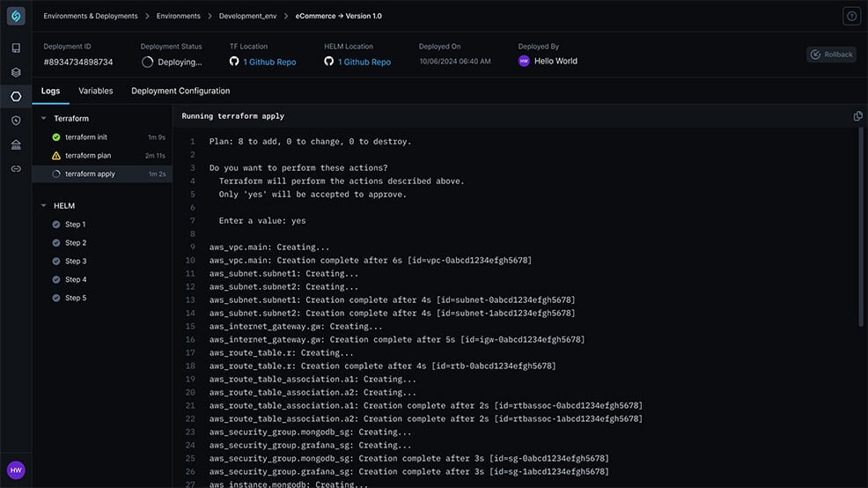
Task: Click deployment ID #8934734898734
Action: click(x=78, y=62)
